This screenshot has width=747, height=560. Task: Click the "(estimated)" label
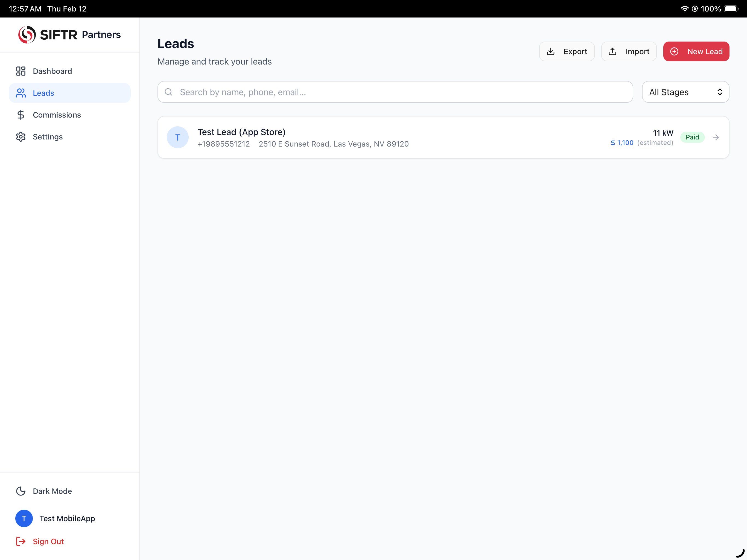click(x=655, y=142)
